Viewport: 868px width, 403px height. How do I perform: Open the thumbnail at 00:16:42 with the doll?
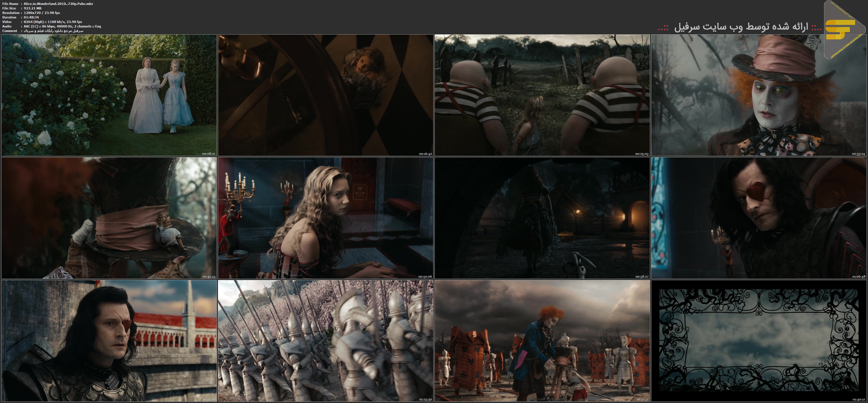326,95
